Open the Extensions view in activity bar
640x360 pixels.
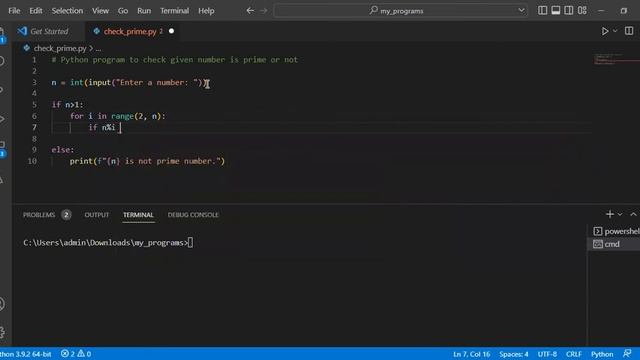[2, 149]
